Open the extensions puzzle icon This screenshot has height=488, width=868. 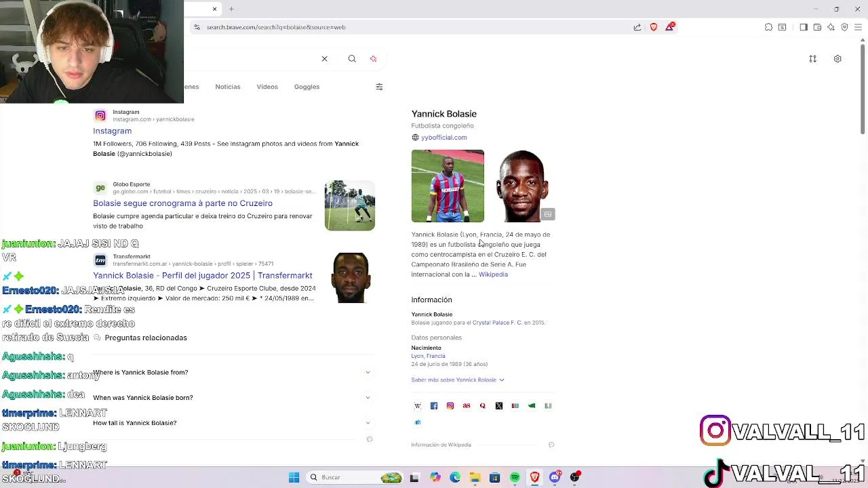pyautogui.click(x=768, y=27)
